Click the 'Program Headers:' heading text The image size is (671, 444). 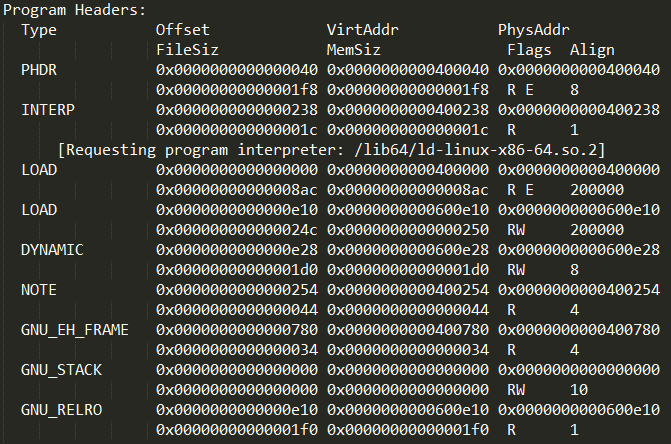tap(74, 10)
